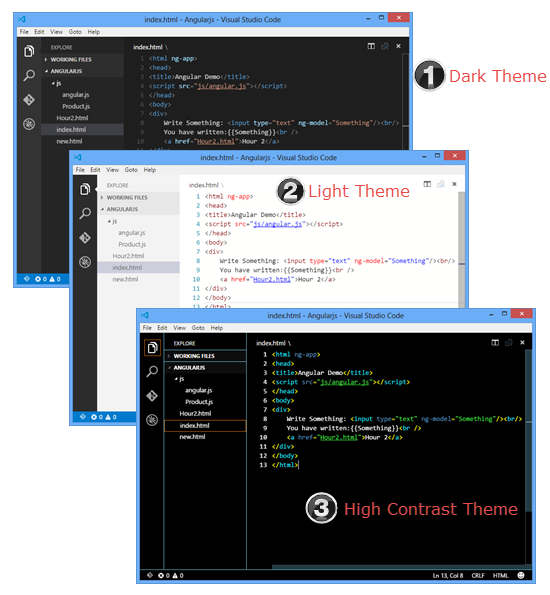The height and width of the screenshot is (595, 550).
Task: Open Product.js in dark theme explorer
Action: click(x=76, y=106)
